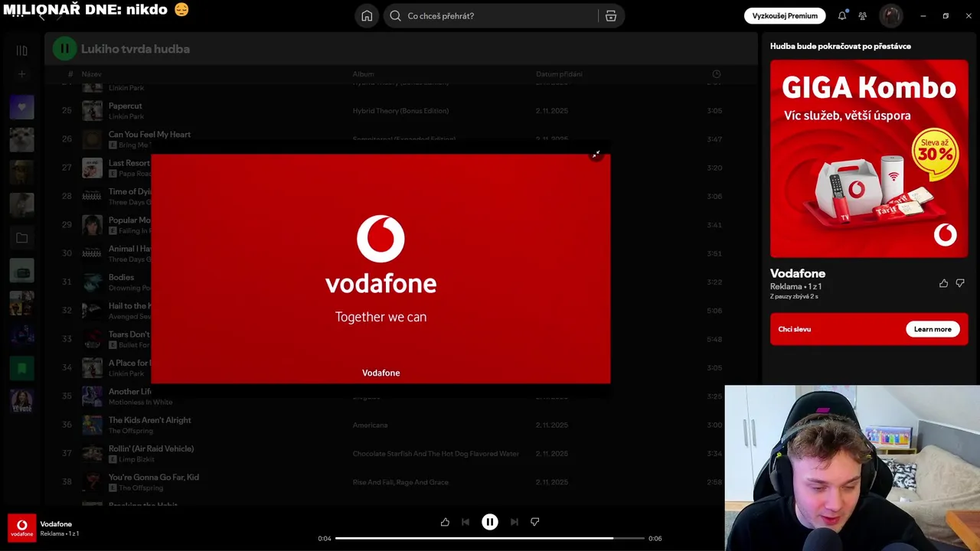980x551 pixels.
Task: Sort by duration clock icon
Action: (716, 74)
